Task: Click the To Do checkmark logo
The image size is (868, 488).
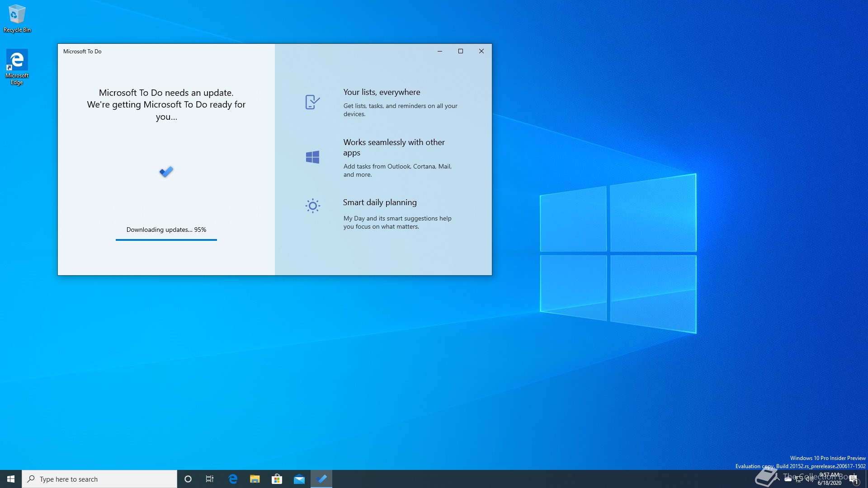Action: pyautogui.click(x=166, y=172)
